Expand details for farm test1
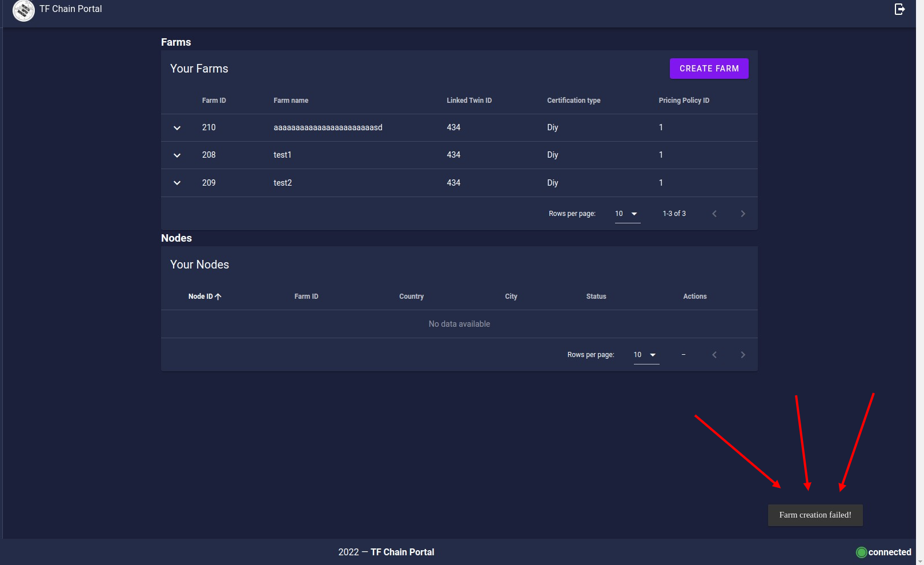 (x=176, y=155)
